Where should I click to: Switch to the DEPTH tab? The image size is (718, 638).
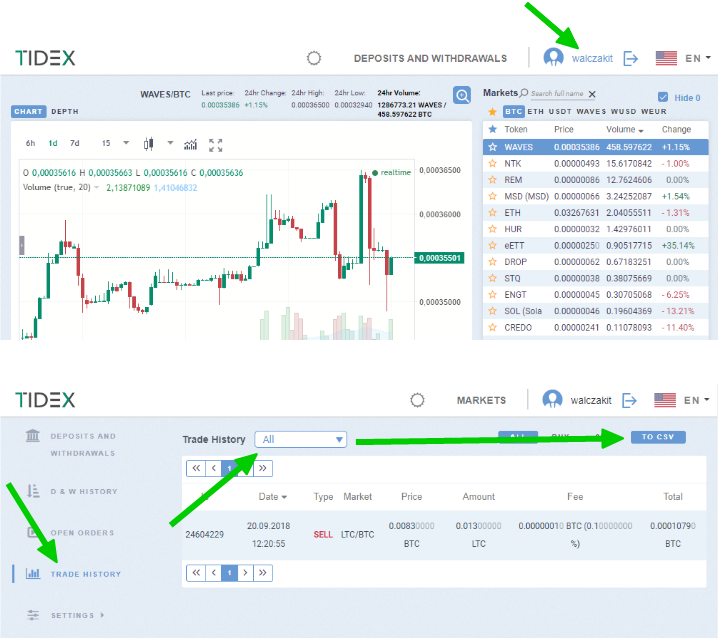click(65, 111)
